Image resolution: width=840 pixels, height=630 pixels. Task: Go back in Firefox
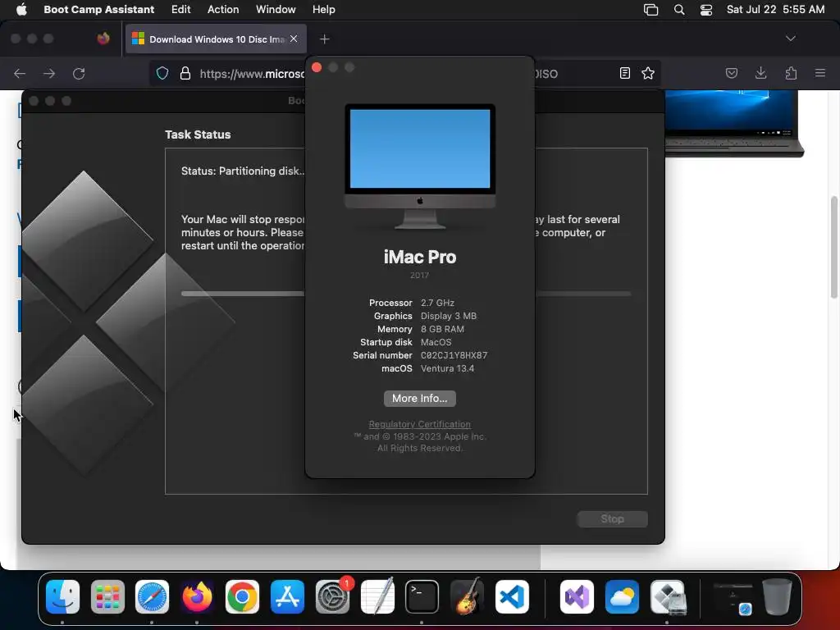(x=20, y=73)
